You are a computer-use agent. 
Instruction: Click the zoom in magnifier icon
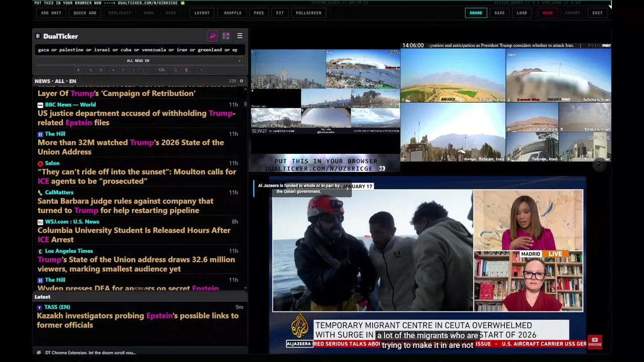101,70
